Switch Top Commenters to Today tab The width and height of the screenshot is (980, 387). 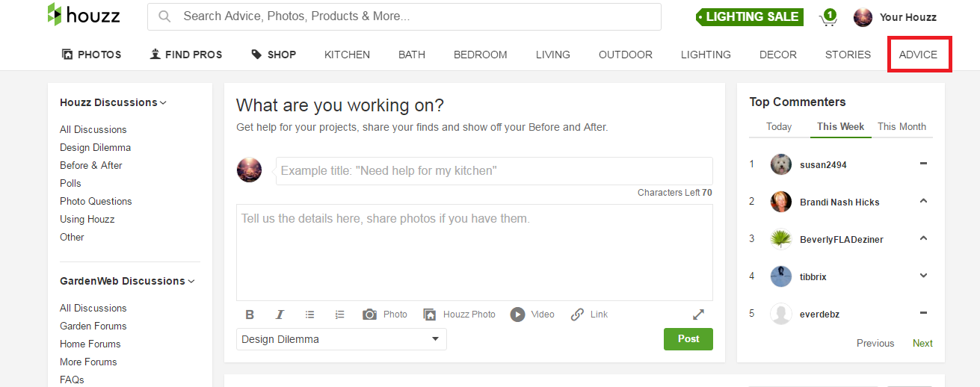click(x=779, y=126)
